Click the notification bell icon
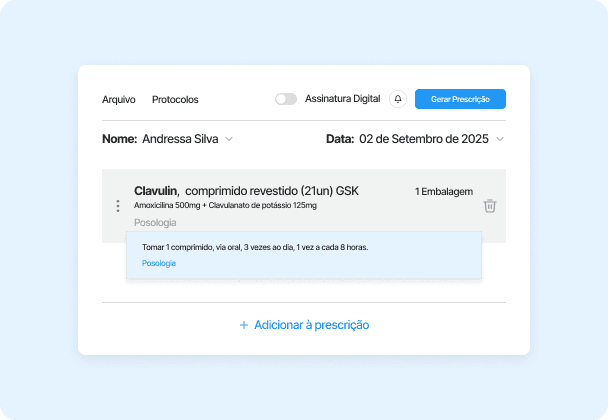 click(x=398, y=99)
